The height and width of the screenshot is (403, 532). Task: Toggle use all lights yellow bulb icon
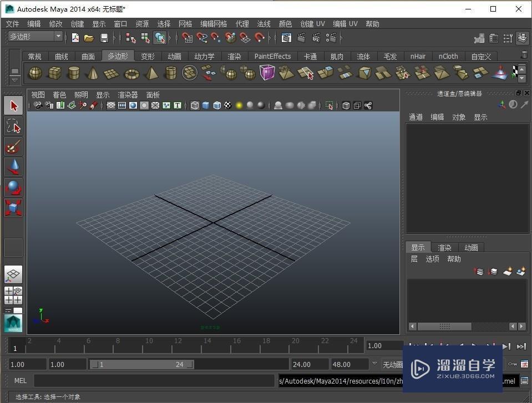pos(239,105)
